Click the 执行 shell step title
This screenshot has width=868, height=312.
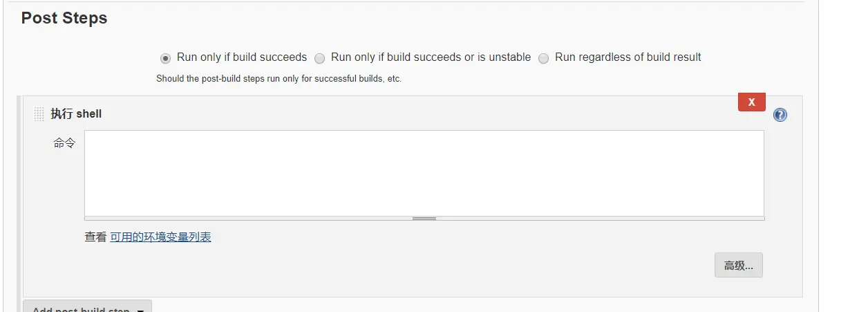[76, 114]
